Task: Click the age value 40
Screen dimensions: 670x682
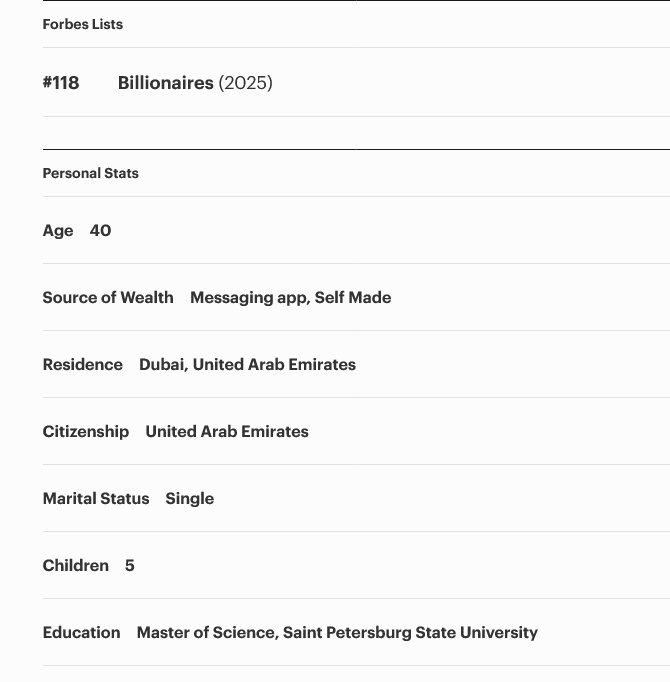Action: [x=100, y=230]
